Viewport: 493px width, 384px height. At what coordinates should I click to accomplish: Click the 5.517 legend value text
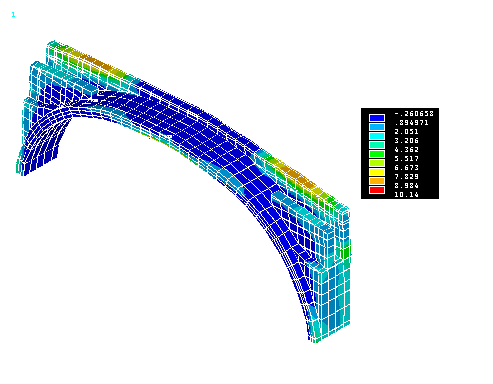[406, 159]
